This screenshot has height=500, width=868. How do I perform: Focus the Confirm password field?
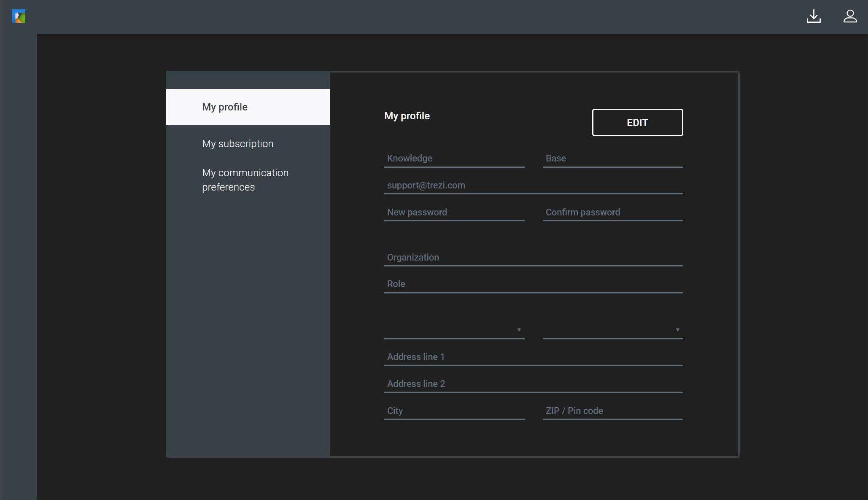(612, 212)
